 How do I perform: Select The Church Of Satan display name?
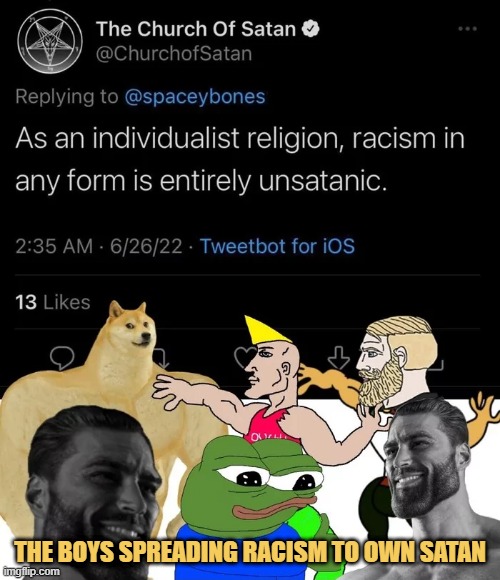196,29
